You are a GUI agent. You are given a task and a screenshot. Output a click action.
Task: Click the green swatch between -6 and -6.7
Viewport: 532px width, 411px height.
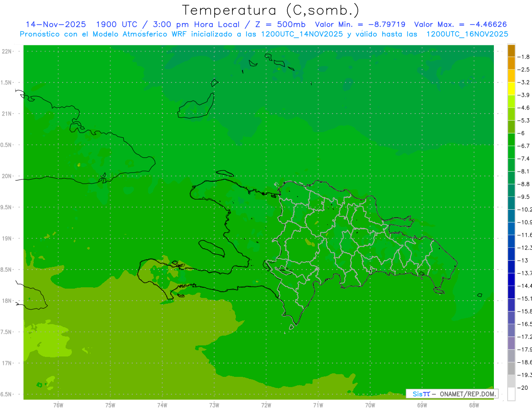point(511,139)
